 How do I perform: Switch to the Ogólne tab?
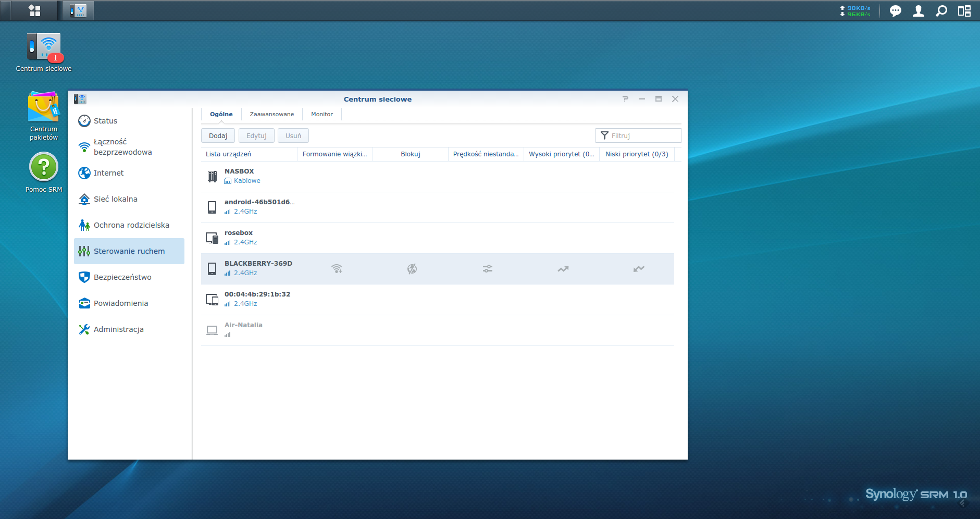coord(221,114)
